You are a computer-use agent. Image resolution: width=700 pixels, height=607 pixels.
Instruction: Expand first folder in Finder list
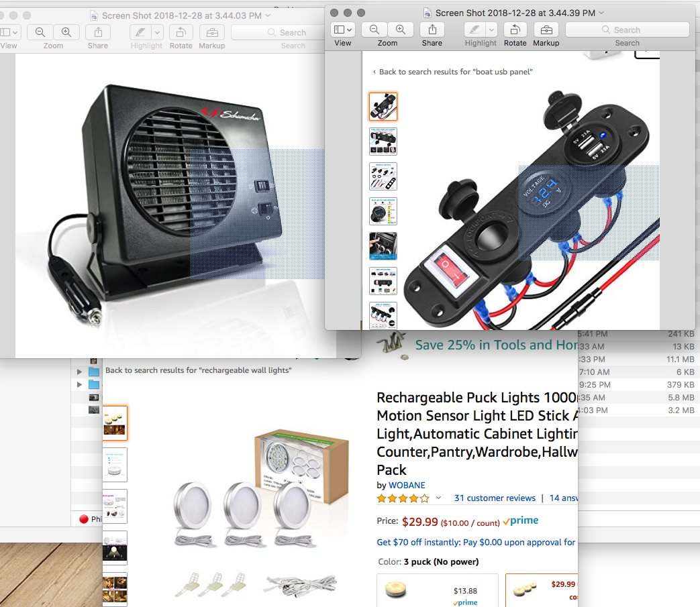(79, 372)
